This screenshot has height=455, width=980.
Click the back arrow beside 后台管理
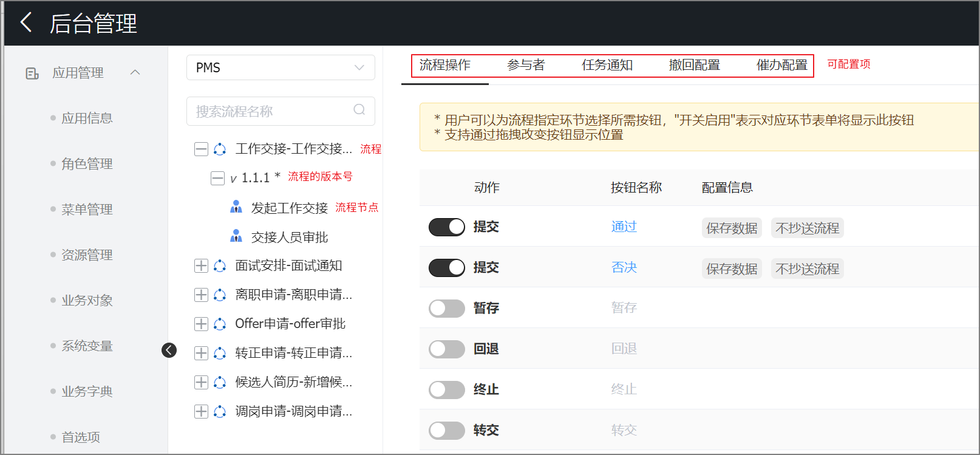point(26,23)
